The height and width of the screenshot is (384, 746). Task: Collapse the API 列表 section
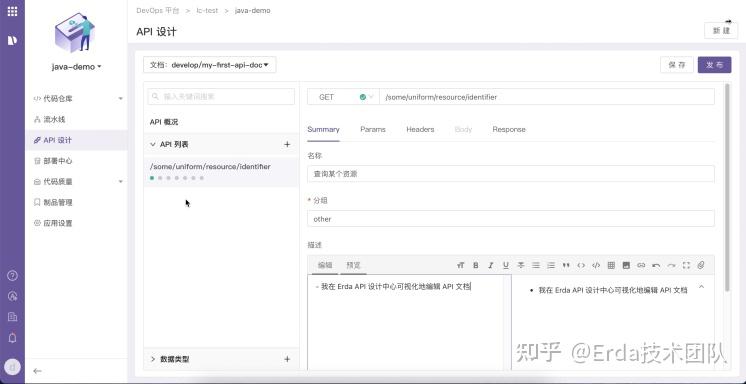(153, 144)
